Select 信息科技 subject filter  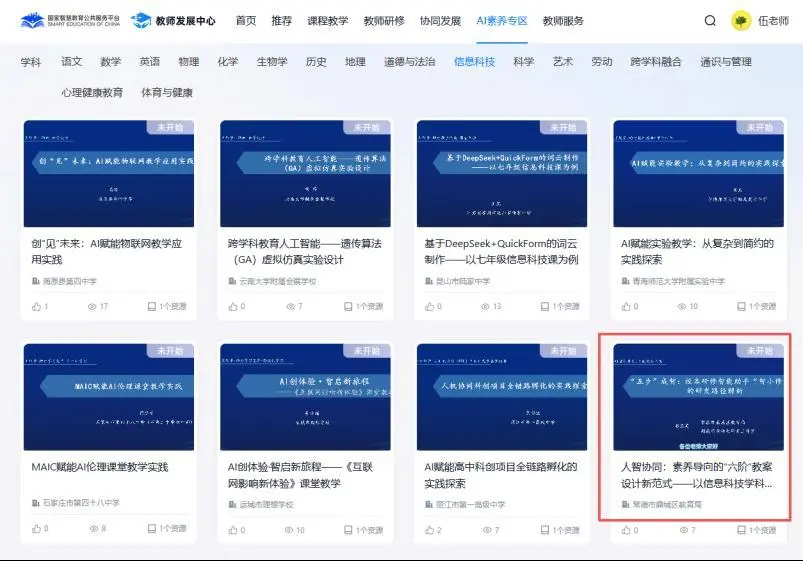475,62
